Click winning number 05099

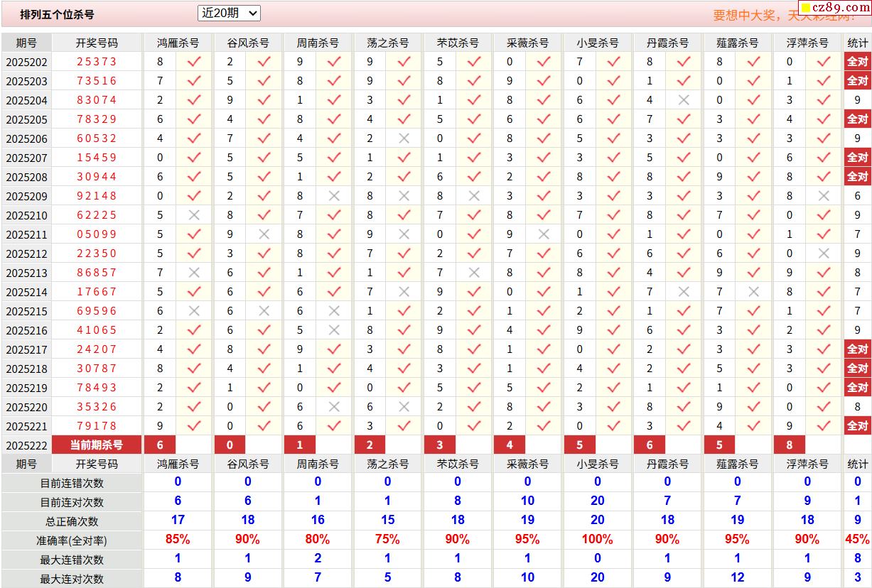coord(97,234)
